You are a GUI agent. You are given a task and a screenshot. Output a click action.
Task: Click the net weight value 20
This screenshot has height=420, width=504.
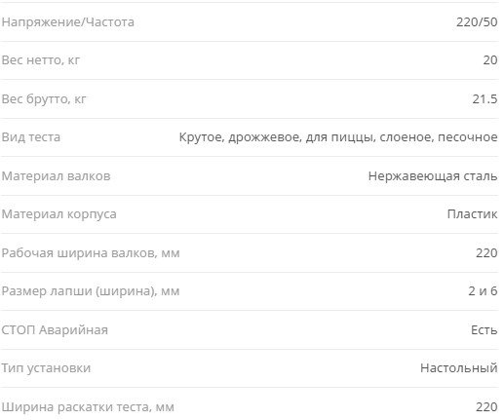tap(490, 60)
